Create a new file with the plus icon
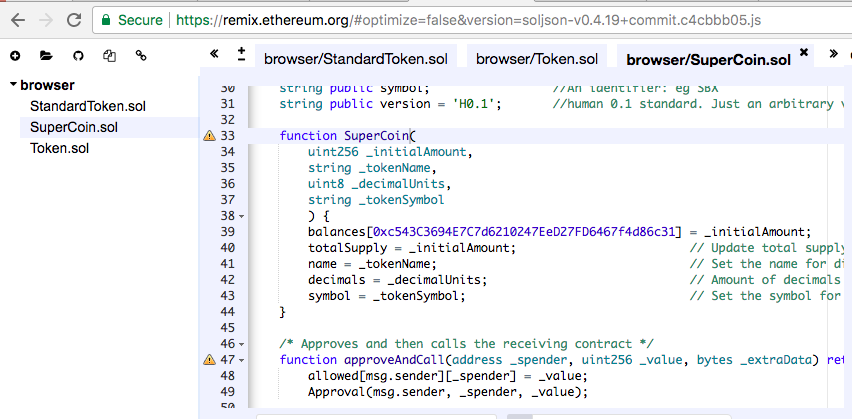 tap(15, 56)
